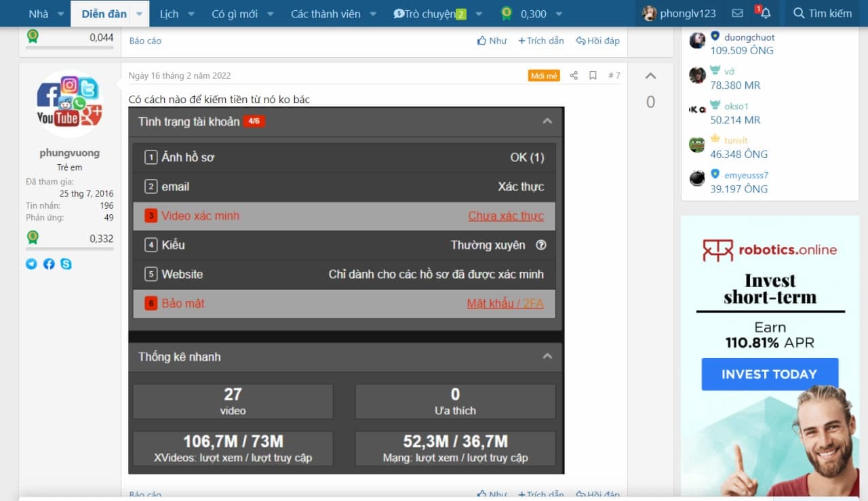Screen dimensions: 868x501
Task: Click okso1's avatar in the sidebar
Action: click(697, 110)
